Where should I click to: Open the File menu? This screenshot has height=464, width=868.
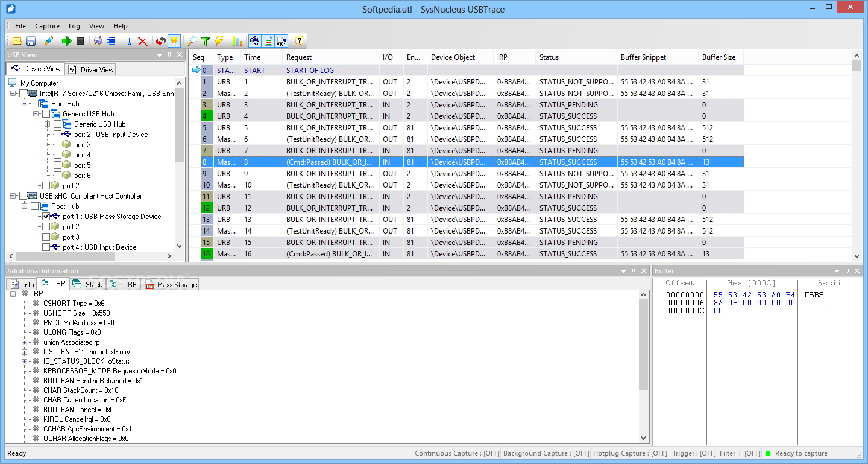(20, 26)
